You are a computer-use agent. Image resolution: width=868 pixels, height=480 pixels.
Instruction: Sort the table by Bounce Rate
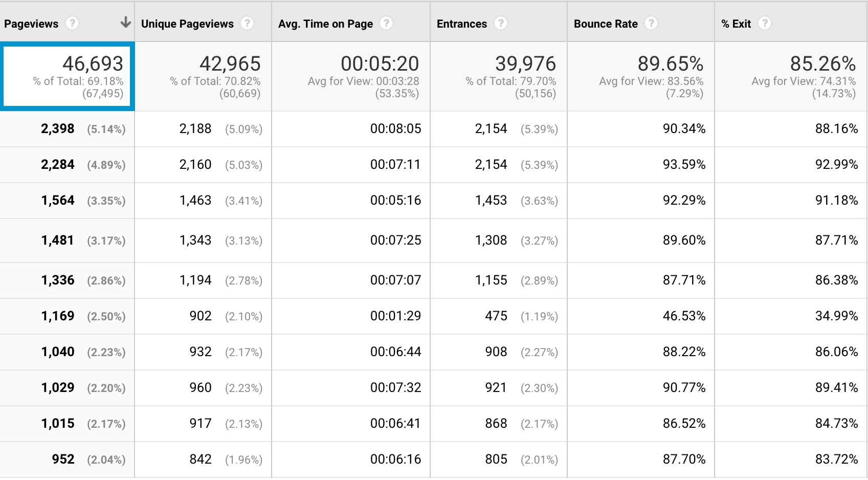(606, 23)
